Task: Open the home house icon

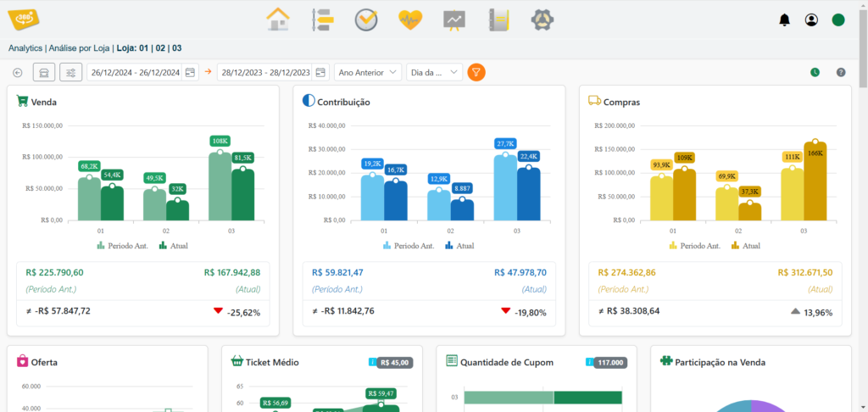Action: click(x=278, y=20)
